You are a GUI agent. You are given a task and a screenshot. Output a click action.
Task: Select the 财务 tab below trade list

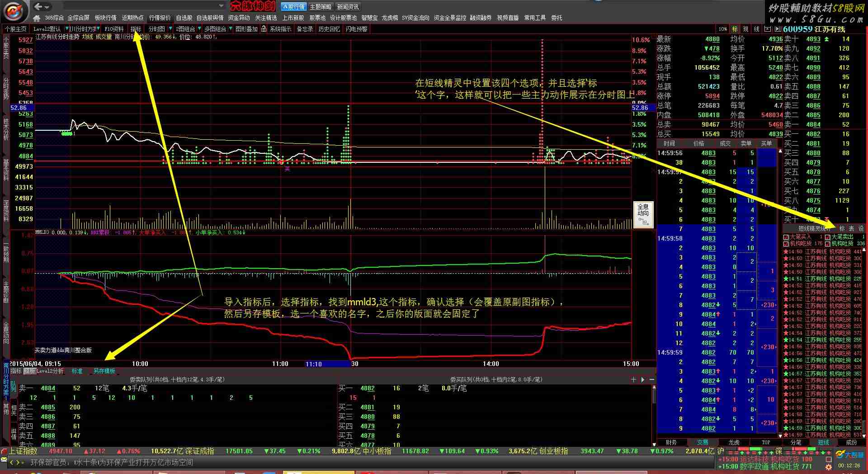671,442
